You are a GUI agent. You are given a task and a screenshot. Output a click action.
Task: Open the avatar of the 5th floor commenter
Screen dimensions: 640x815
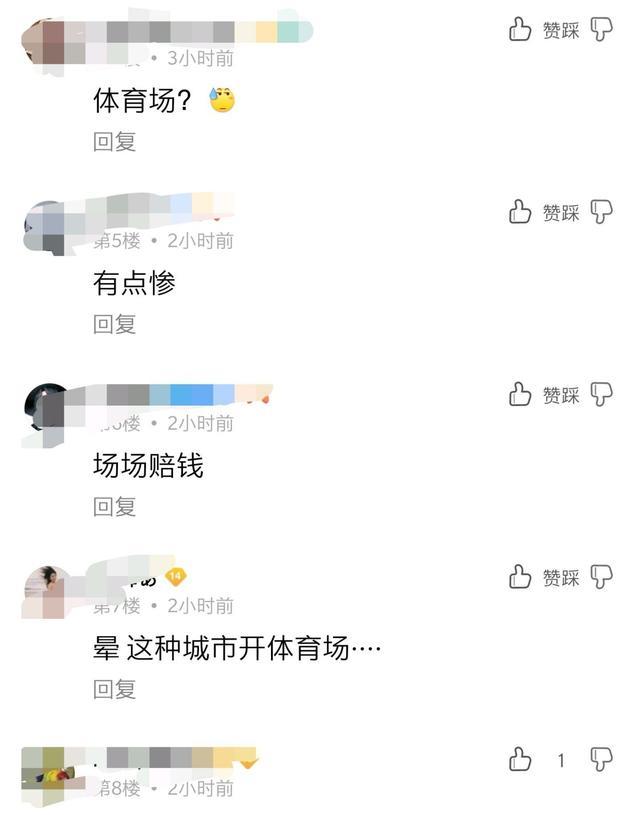[45, 228]
